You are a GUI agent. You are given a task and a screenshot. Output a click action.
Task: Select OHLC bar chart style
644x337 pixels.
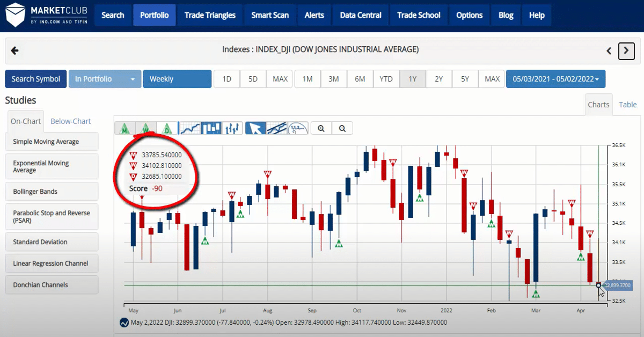coord(232,128)
